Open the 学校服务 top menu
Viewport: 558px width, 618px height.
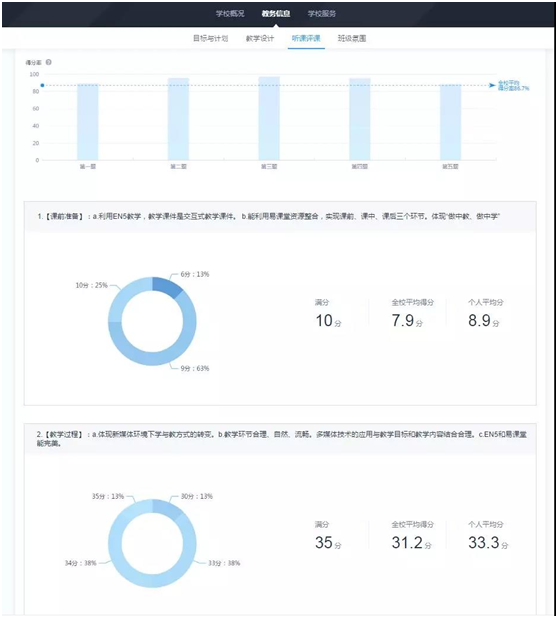(x=322, y=13)
